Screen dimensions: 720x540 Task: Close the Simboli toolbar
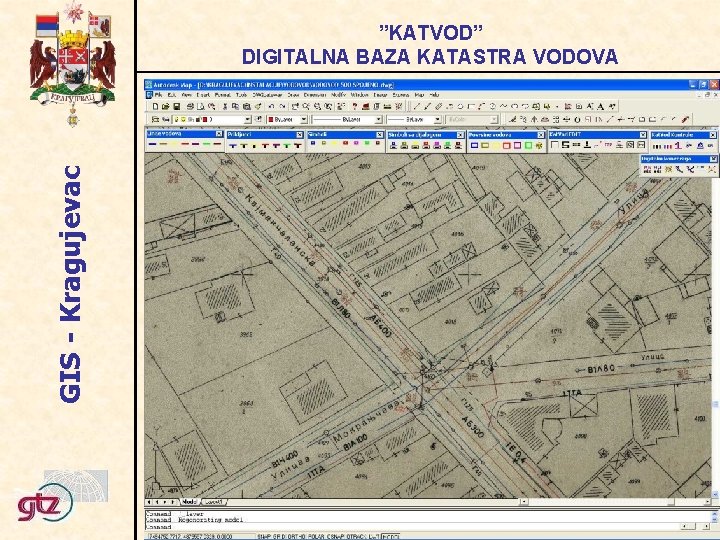click(x=379, y=135)
